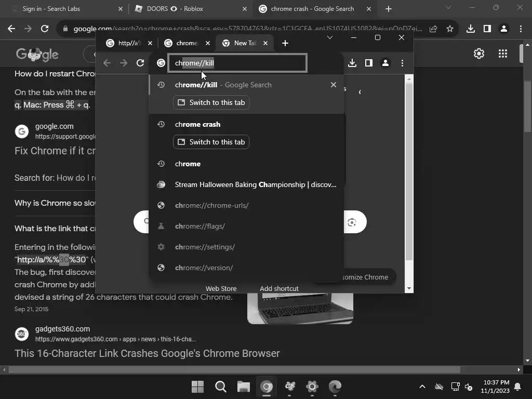Bookmark this page star icon
The width and height of the screenshot is (532, 399).
tap(449, 29)
